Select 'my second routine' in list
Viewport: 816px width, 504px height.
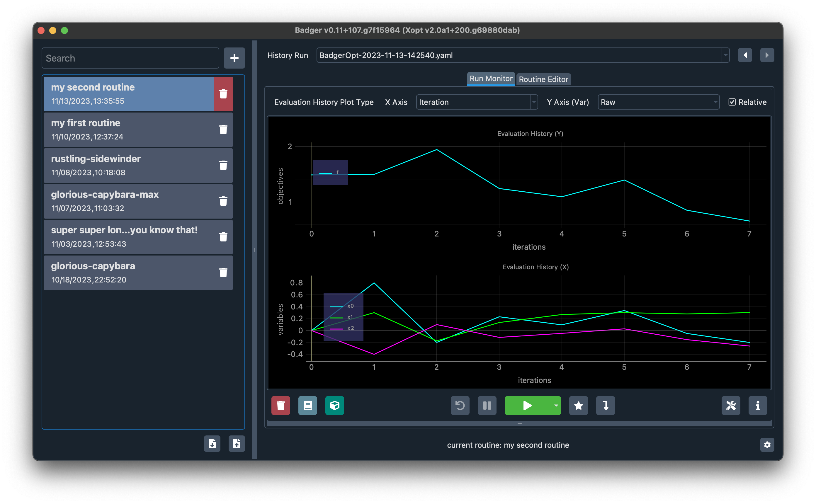pos(129,94)
